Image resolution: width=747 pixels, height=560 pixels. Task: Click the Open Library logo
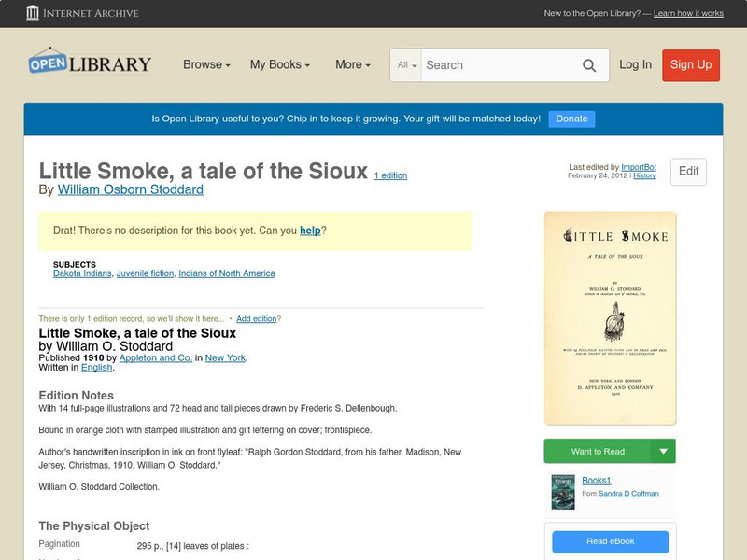pos(90,63)
